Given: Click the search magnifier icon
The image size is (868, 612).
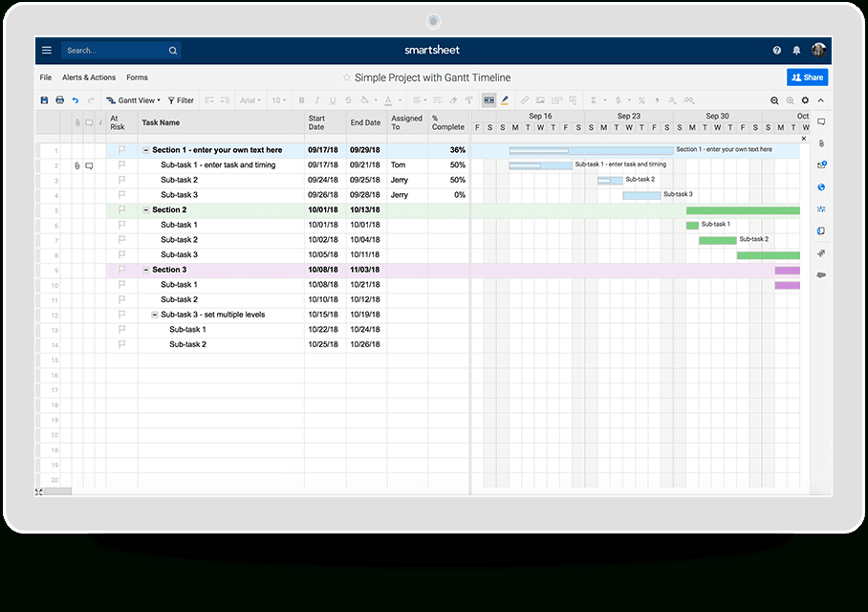Looking at the screenshot, I should [x=173, y=51].
